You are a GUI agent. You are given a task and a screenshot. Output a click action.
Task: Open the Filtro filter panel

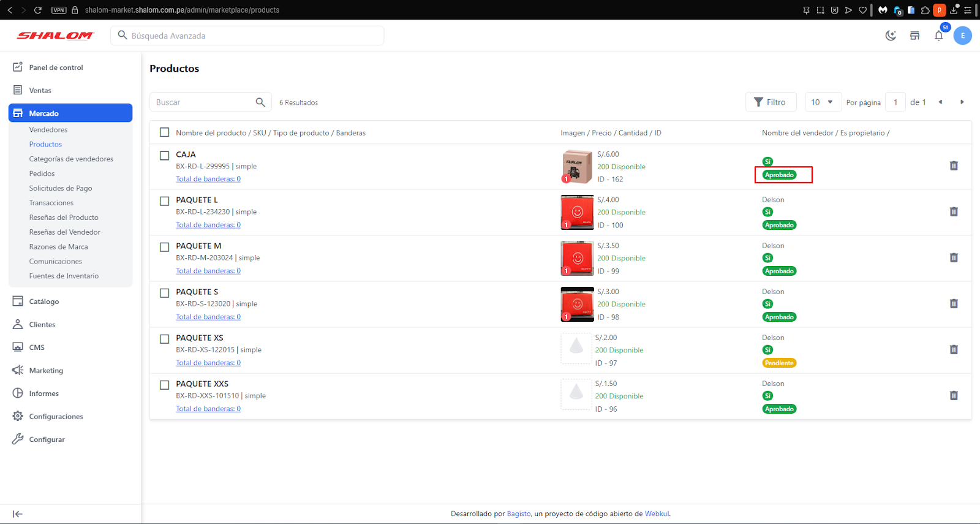[770, 102]
